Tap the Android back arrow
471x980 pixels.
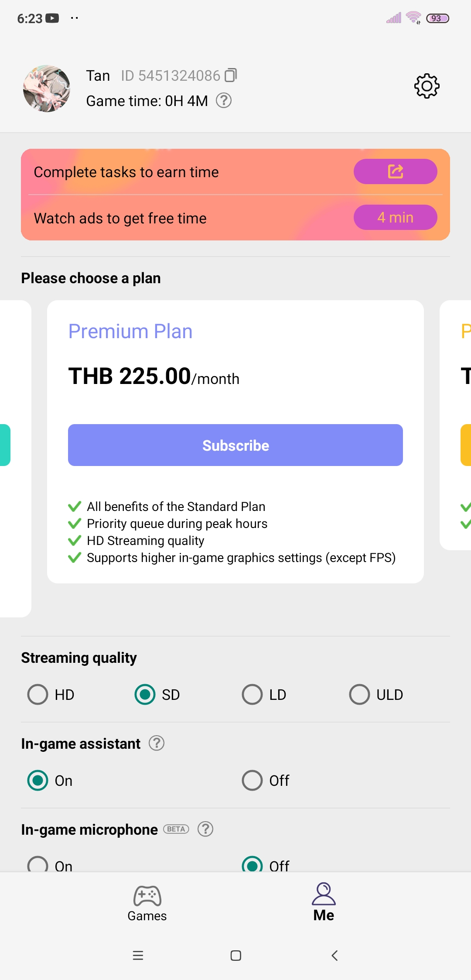pos(334,956)
